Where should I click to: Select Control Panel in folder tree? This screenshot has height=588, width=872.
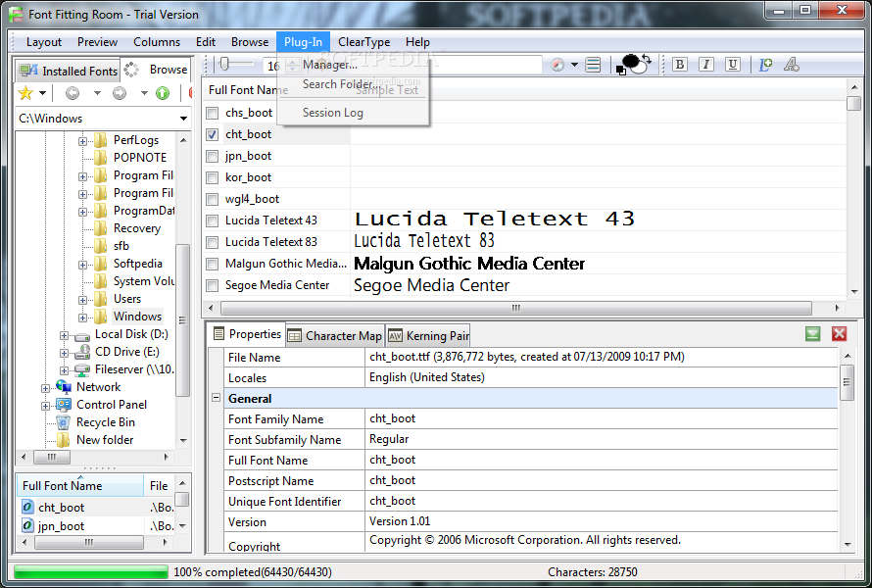pos(112,405)
